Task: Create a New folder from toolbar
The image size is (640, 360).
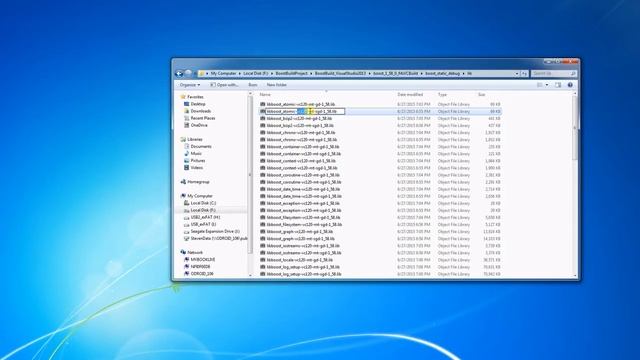Action: click(276, 85)
